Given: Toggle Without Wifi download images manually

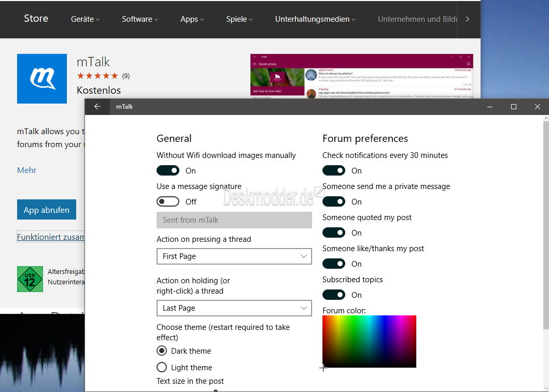Looking at the screenshot, I should tap(168, 171).
